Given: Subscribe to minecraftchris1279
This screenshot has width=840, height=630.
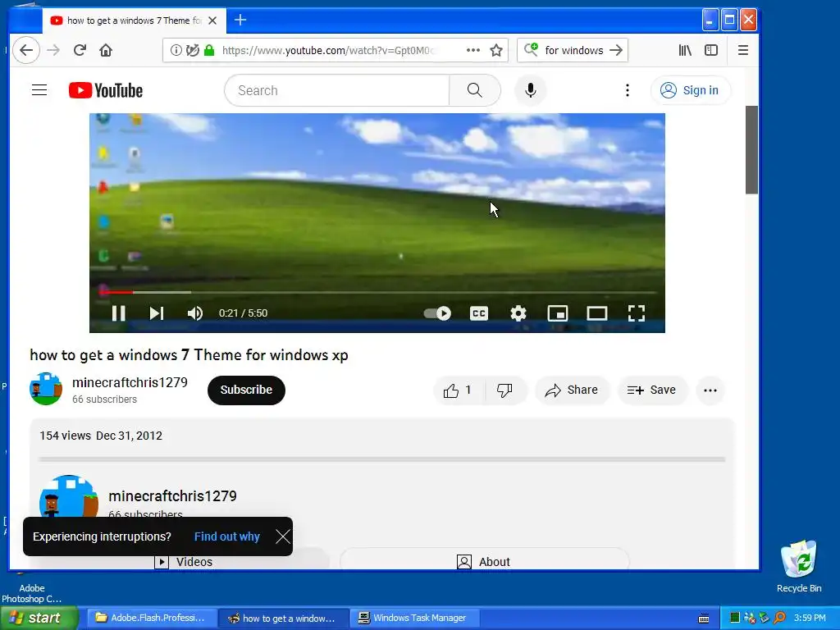Looking at the screenshot, I should point(246,390).
